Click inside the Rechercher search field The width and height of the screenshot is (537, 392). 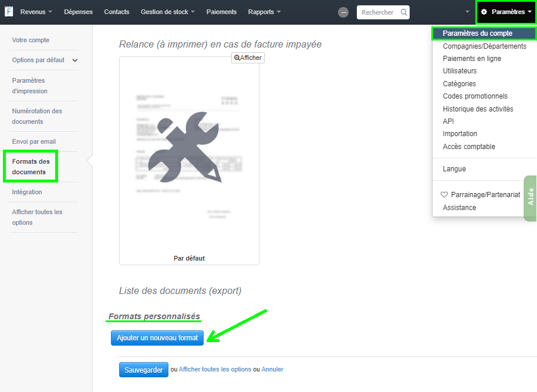[x=379, y=12]
